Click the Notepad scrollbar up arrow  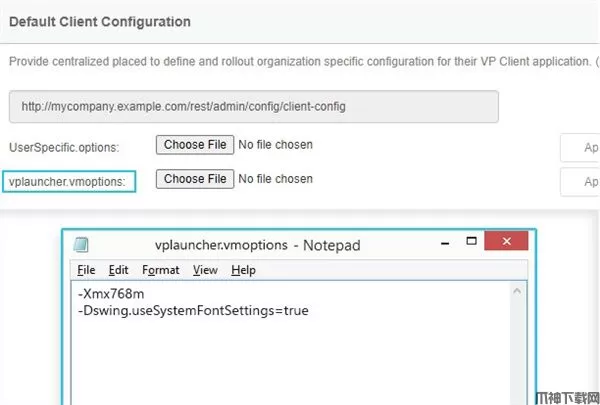[517, 291]
